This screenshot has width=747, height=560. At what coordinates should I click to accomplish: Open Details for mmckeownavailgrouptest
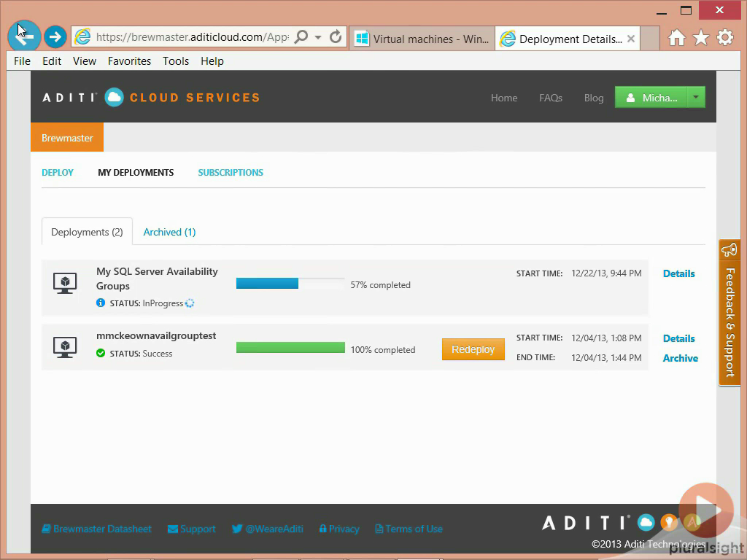(679, 338)
